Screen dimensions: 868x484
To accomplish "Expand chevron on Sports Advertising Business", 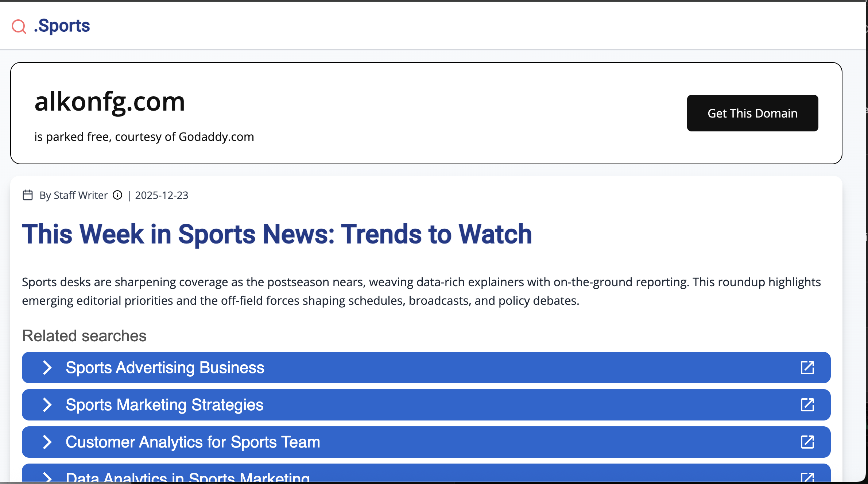I will coord(47,368).
